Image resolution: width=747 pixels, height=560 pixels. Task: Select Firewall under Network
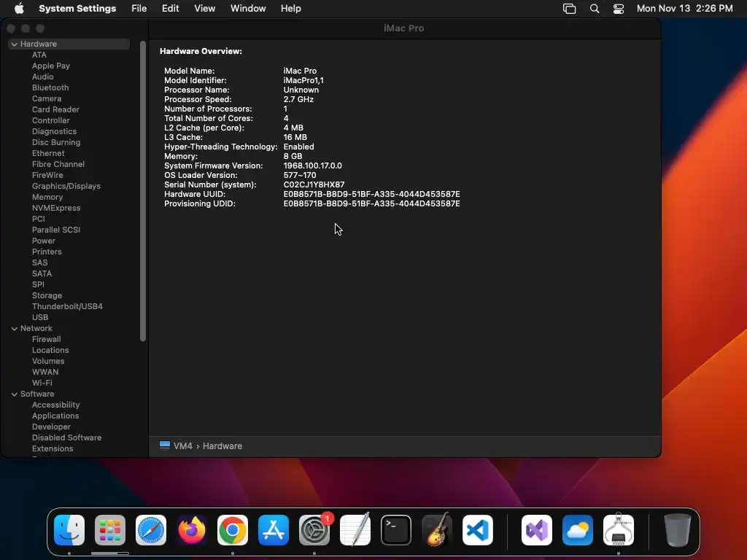(x=46, y=340)
